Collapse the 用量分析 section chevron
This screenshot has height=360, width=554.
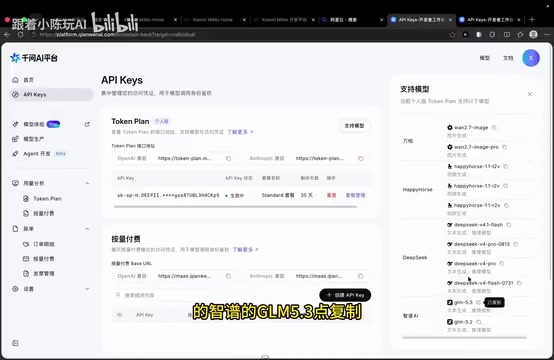click(x=87, y=183)
